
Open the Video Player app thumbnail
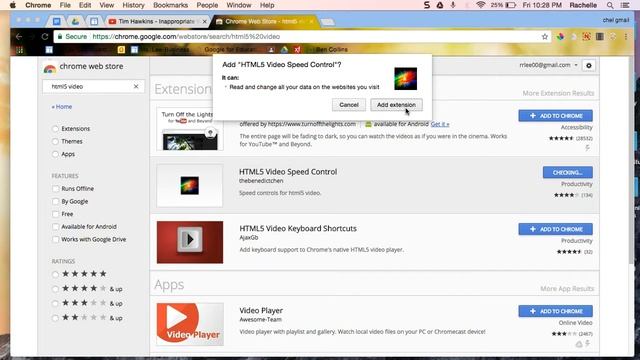(x=190, y=324)
